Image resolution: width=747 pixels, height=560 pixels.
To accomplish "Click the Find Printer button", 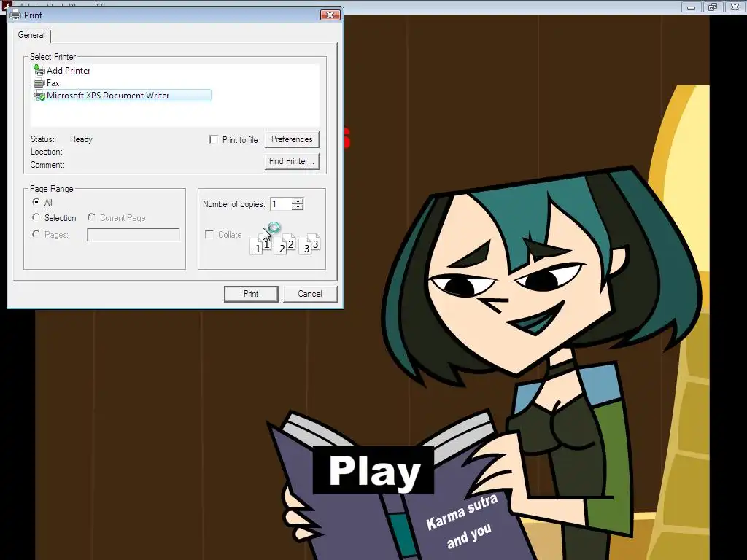I will (x=292, y=161).
